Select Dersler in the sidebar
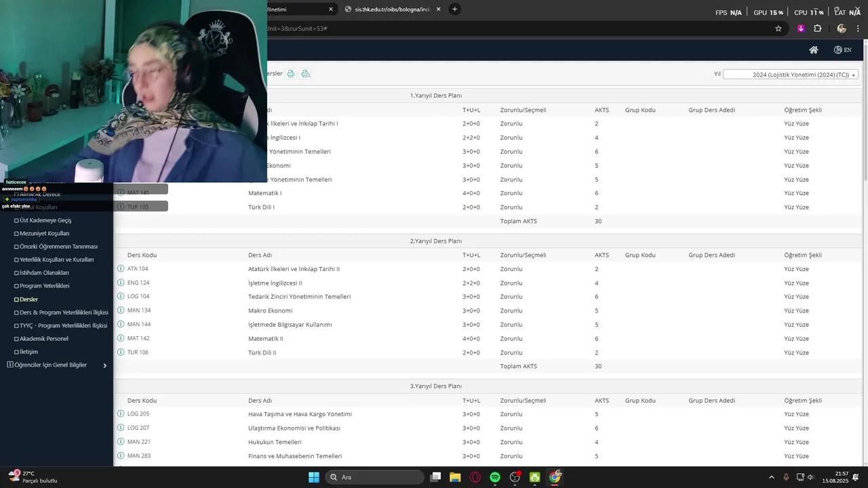The width and height of the screenshot is (868, 488). 28,300
